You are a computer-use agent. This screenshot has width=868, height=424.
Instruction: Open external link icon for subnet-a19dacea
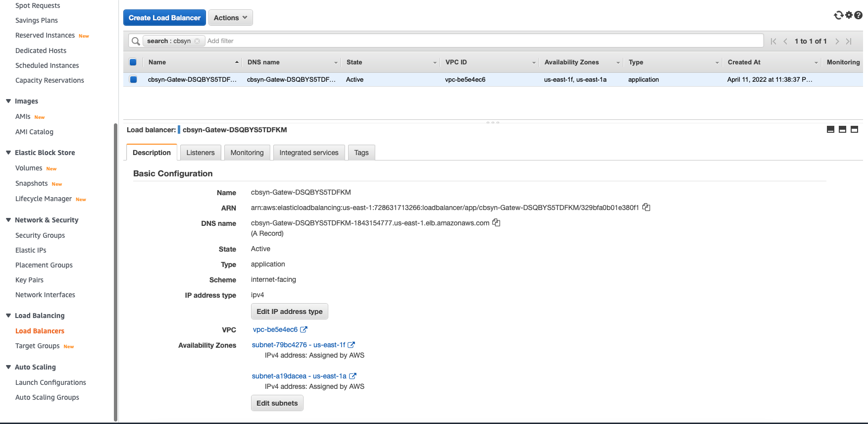(353, 376)
